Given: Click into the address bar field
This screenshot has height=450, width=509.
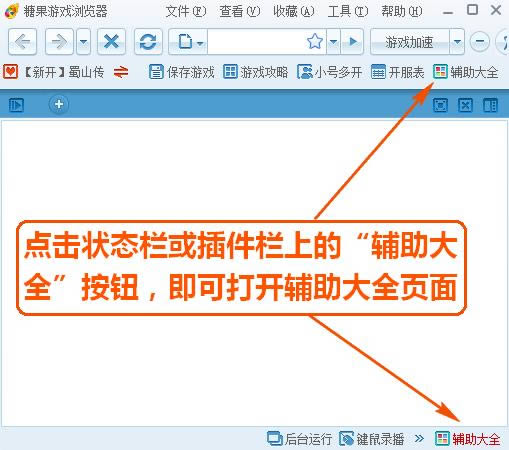Looking at the screenshot, I should [x=256, y=42].
